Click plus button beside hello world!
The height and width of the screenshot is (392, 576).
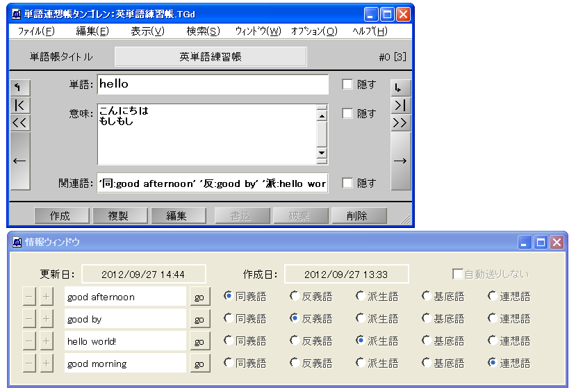[47, 341]
